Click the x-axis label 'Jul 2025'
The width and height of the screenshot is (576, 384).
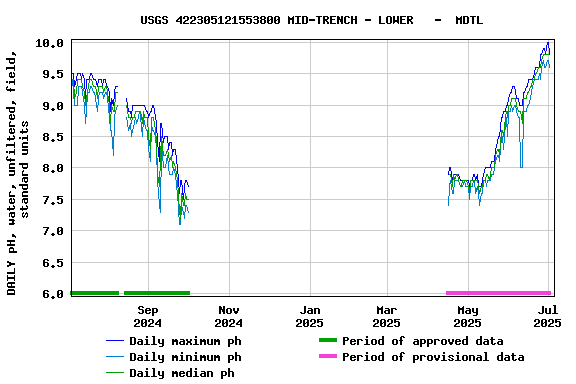click(x=547, y=316)
